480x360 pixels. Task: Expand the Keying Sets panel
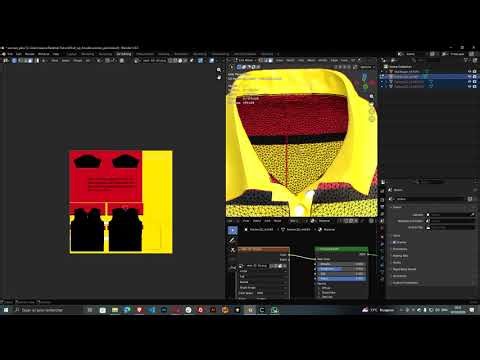tap(400, 256)
